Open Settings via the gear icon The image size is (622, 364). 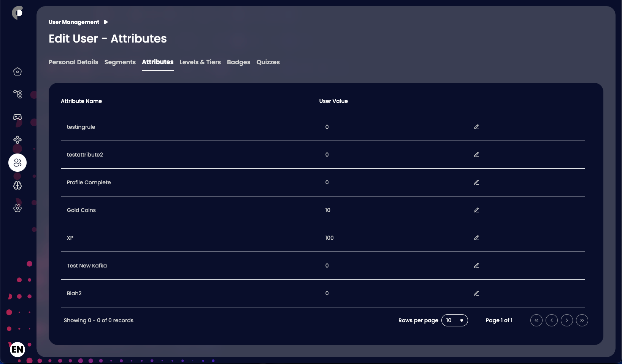click(17, 208)
